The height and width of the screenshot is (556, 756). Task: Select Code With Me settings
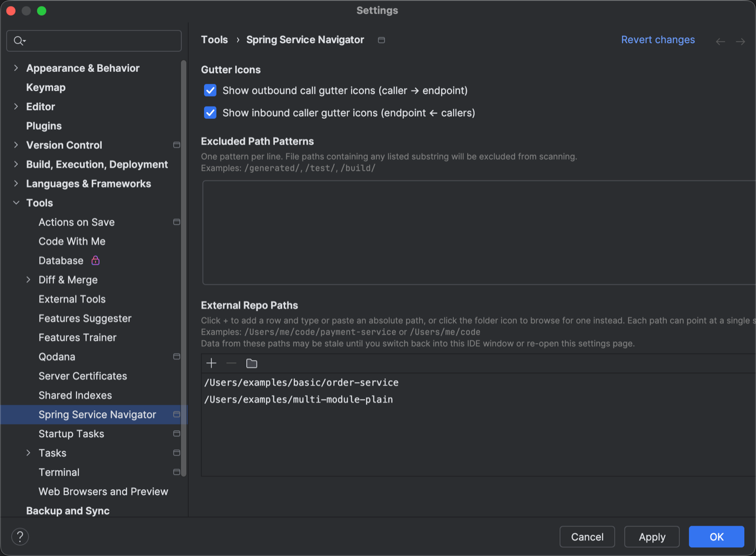(72, 242)
